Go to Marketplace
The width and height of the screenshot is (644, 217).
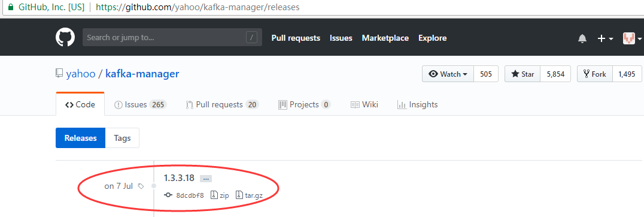385,38
